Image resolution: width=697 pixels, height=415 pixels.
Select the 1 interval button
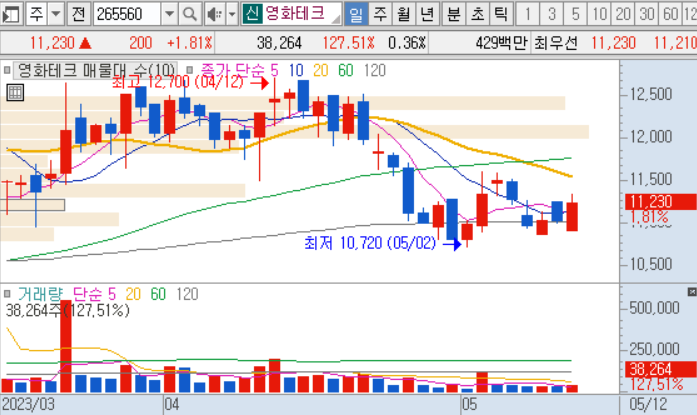[528, 14]
